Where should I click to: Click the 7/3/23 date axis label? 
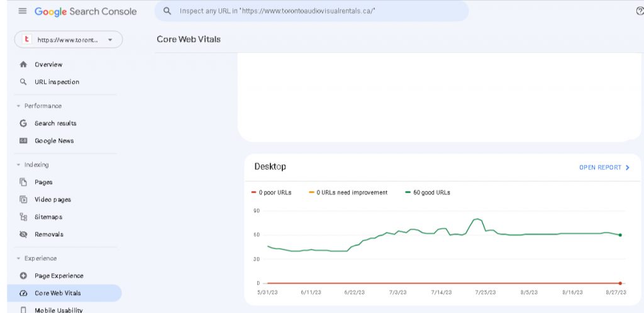398,292
